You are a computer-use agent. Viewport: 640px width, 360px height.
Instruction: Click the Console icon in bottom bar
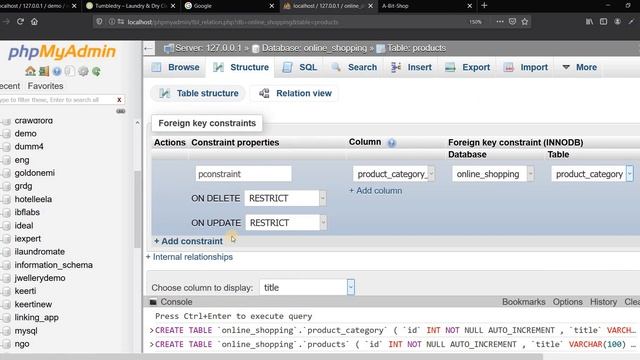[x=153, y=302]
